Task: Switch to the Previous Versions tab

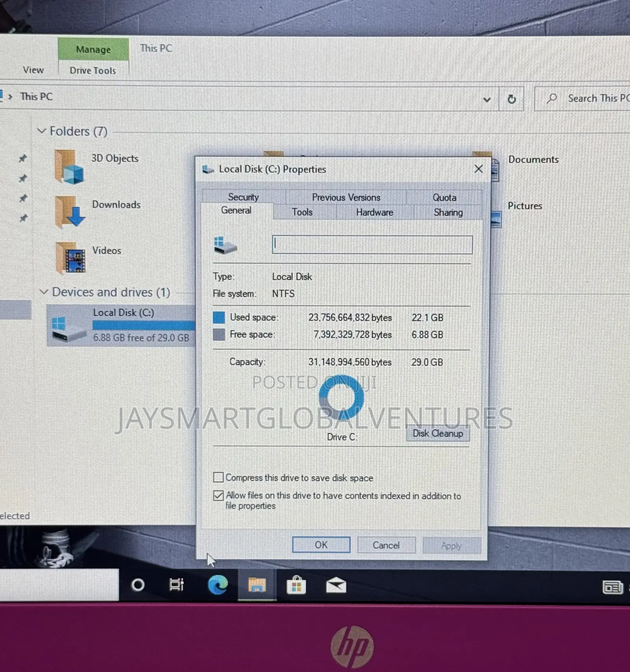Action: tap(346, 197)
